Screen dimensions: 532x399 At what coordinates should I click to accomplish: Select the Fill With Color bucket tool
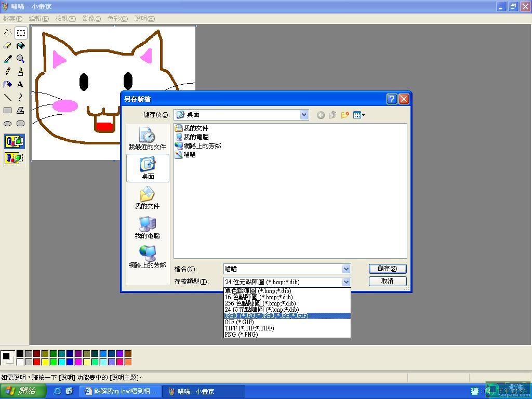click(x=21, y=46)
